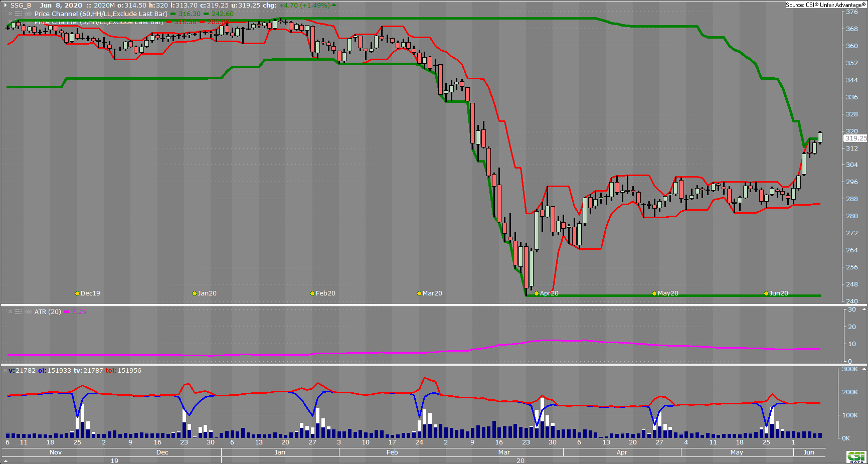
Task: Open ATR (20) indicator settings menu
Action: (x=19, y=312)
